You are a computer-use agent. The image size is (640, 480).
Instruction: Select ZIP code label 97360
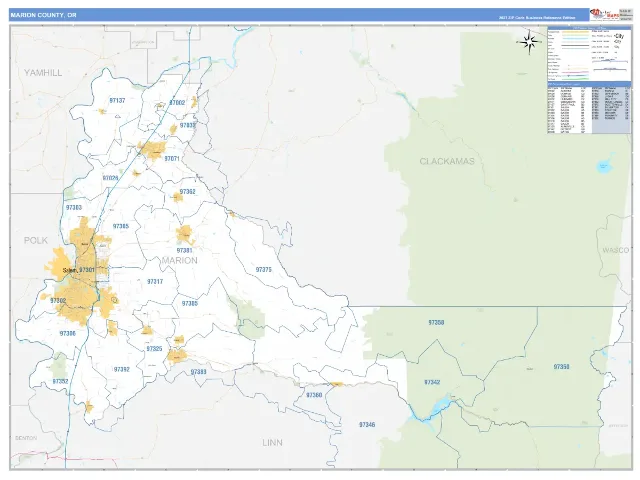pos(314,395)
